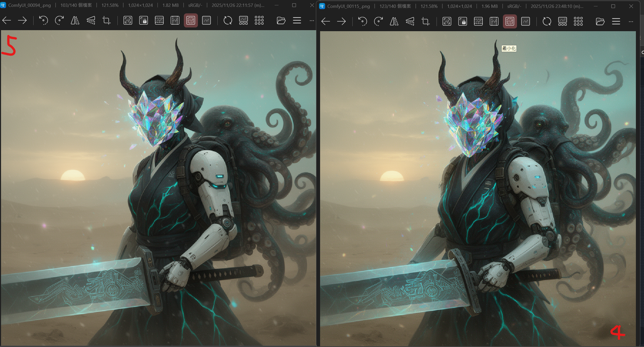Image resolution: width=644 pixels, height=347 pixels.
Task: Enable Scale to fill in ComfyUI_00094 window
Action: 206,21
